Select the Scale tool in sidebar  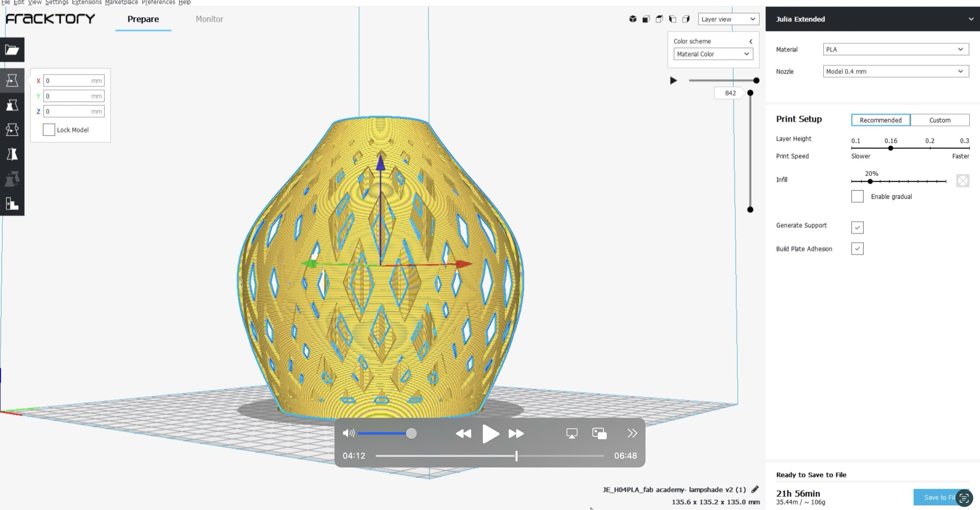[x=12, y=105]
